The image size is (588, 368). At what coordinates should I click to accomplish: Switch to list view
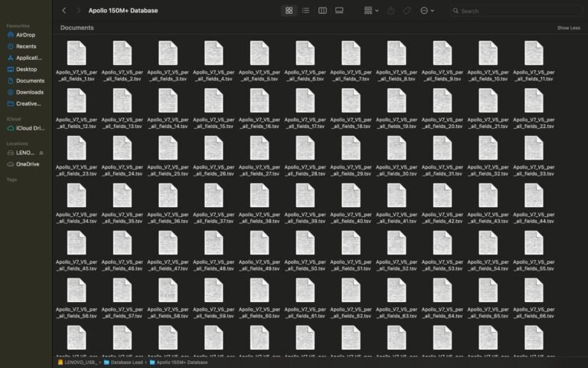(x=305, y=11)
